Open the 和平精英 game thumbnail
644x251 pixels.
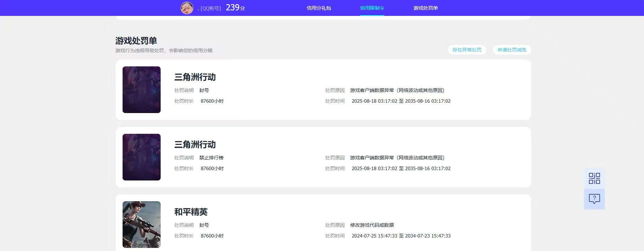142,224
